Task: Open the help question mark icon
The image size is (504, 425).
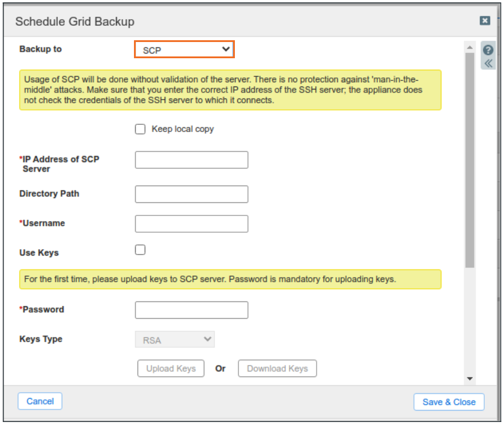Action: tap(488, 50)
